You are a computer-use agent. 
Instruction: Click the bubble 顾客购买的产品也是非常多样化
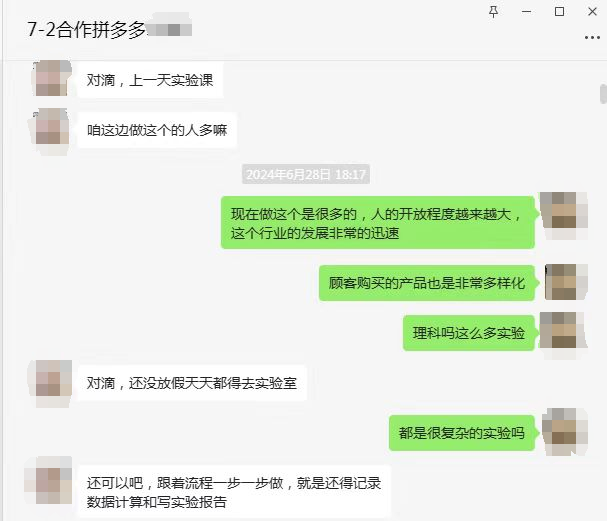pyautogui.click(x=427, y=283)
